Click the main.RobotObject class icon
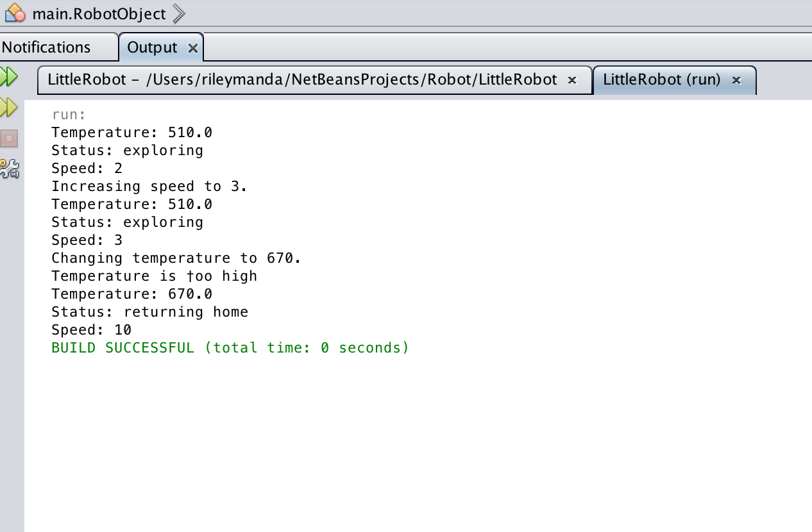 (15, 13)
